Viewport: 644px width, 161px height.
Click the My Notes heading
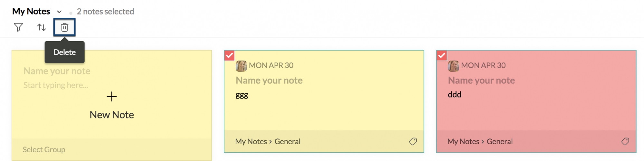click(x=31, y=12)
